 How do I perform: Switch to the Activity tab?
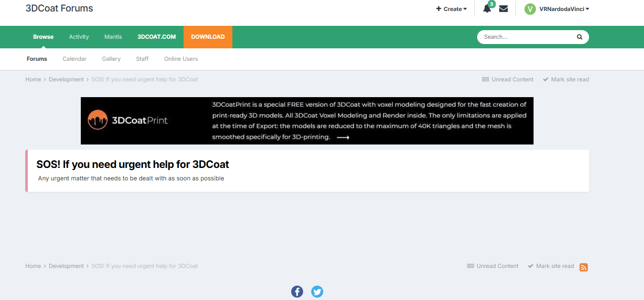[x=79, y=37]
